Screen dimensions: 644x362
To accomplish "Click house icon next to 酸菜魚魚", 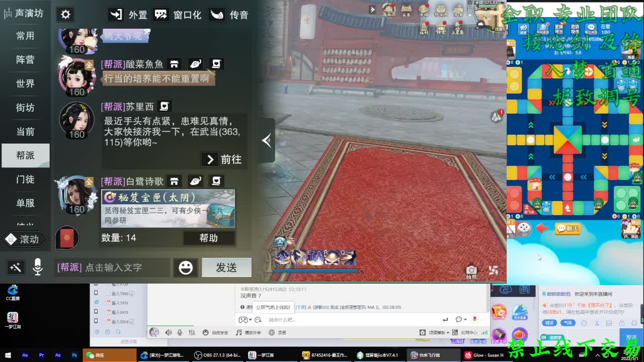I will click(175, 64).
